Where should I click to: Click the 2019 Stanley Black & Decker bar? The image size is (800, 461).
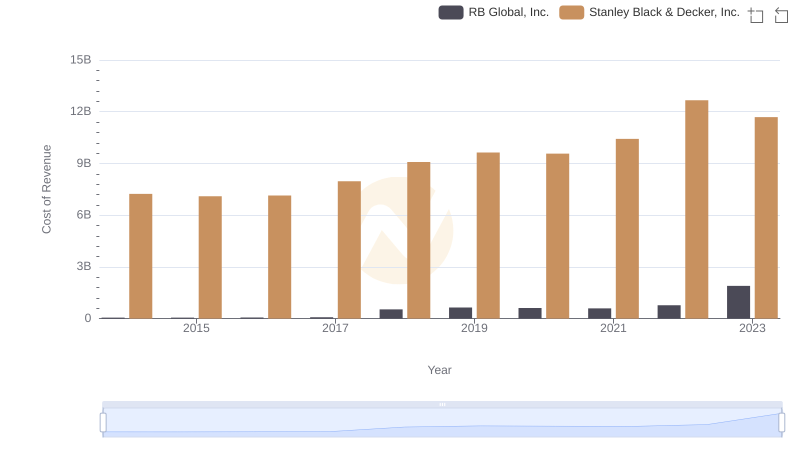488,235
